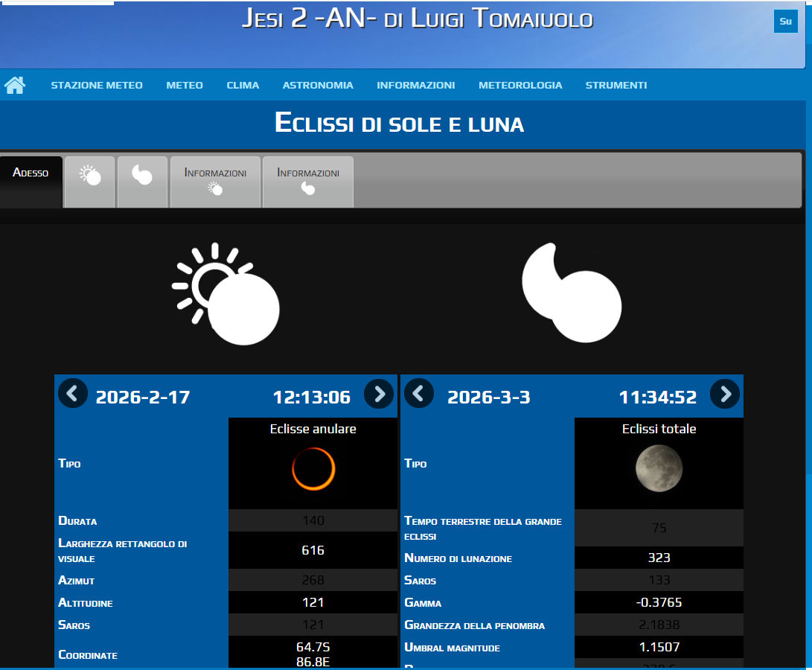Expand the Astronomia menu
The image size is (812, 670).
pyautogui.click(x=318, y=86)
